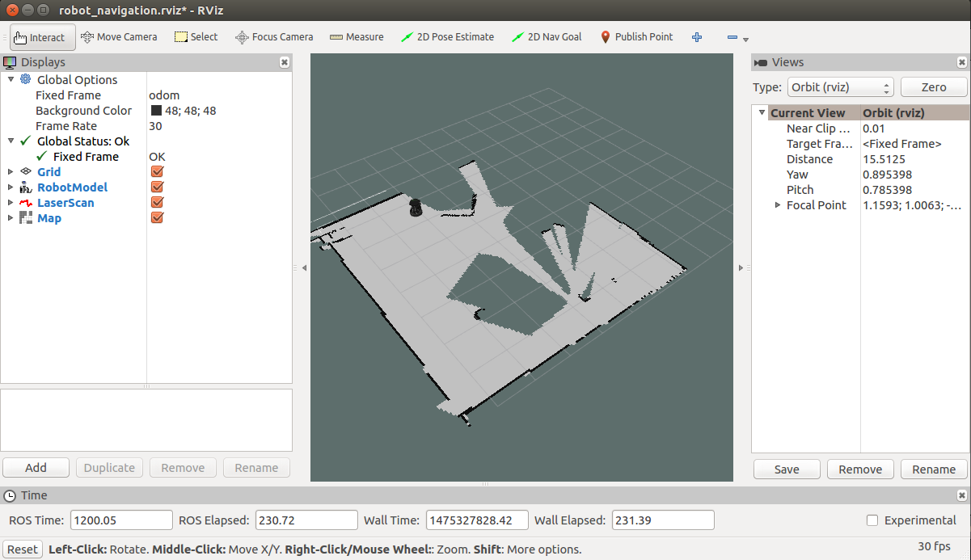Screen dimensions: 971x560
Task: Toggle the Grid display checkbox
Action: click(157, 171)
